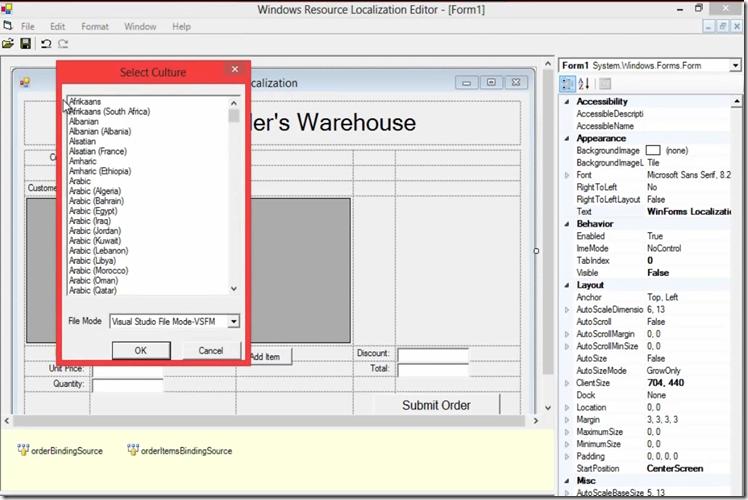Cancel the Select Culture dialog
The image size is (748, 500).
click(x=211, y=351)
